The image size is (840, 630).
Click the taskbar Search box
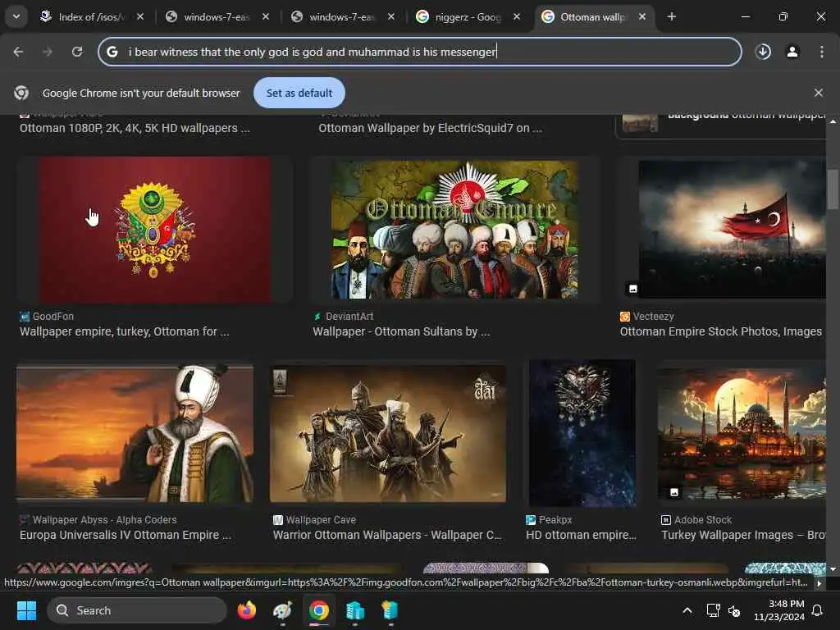point(137,610)
